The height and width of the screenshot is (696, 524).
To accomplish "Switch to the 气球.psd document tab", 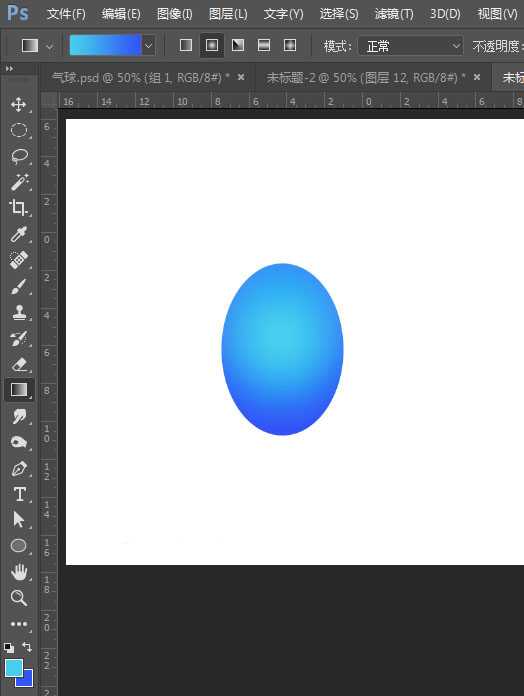I will point(141,78).
